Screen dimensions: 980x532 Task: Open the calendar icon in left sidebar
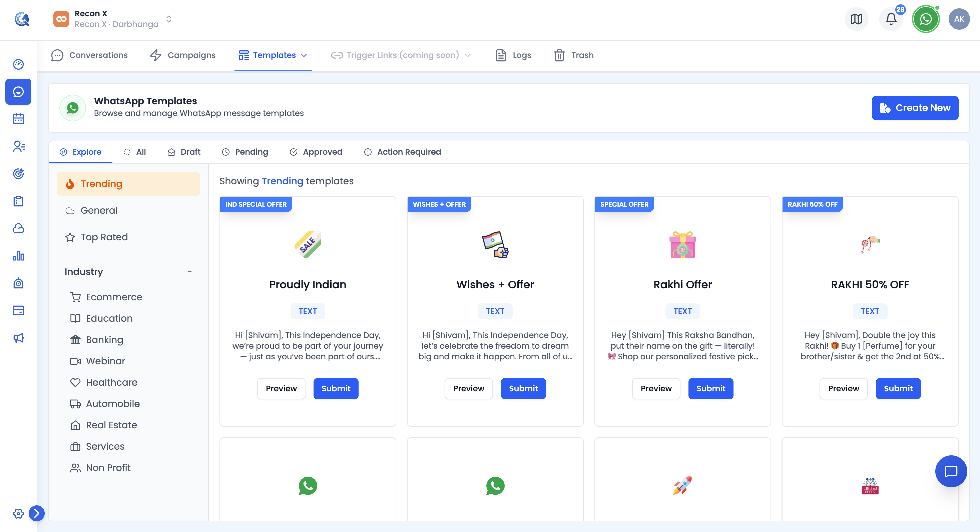point(18,119)
